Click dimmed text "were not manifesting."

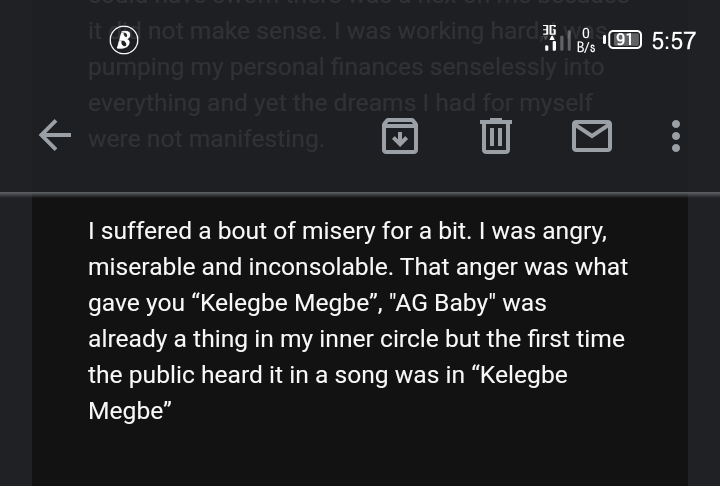[206, 138]
